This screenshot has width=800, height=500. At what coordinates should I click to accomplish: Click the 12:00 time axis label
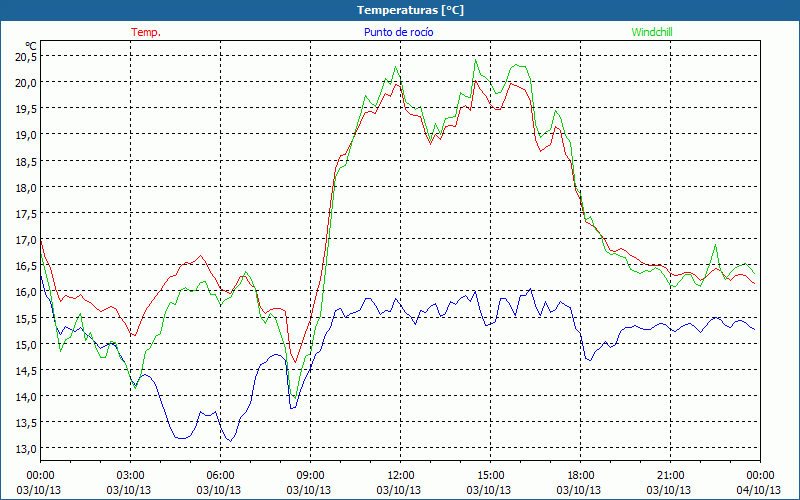[401, 476]
